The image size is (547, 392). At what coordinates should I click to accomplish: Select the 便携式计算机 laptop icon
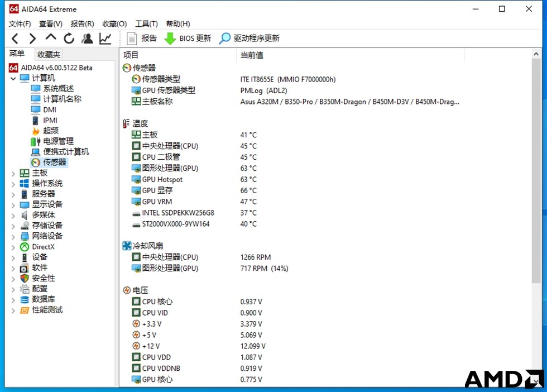(35, 152)
